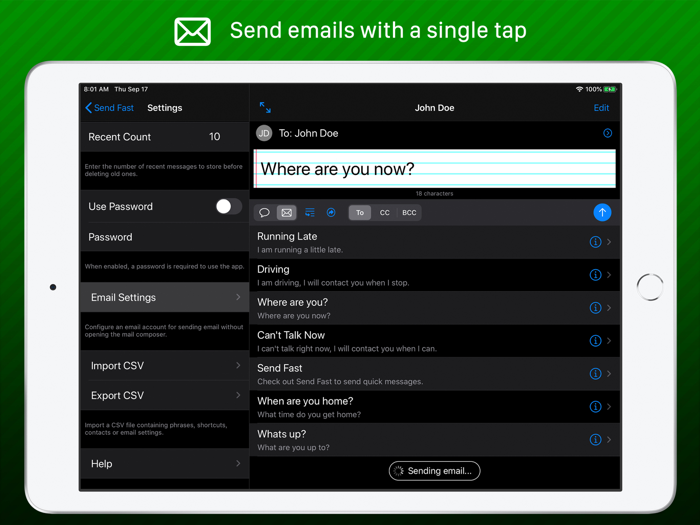Tap the JD contact avatar
700x525 pixels.
point(264,133)
